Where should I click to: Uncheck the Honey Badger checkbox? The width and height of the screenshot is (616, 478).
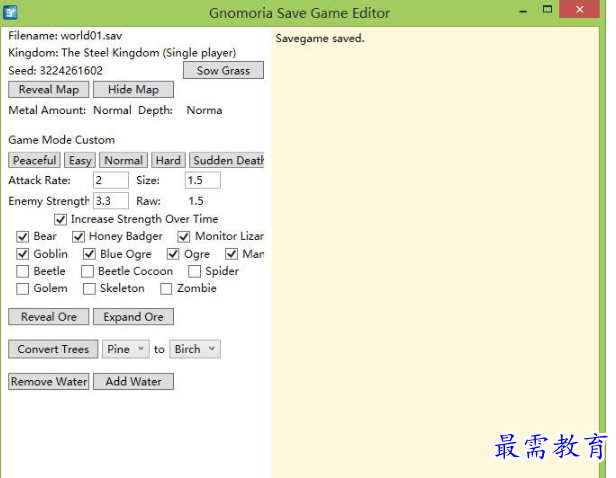78,236
